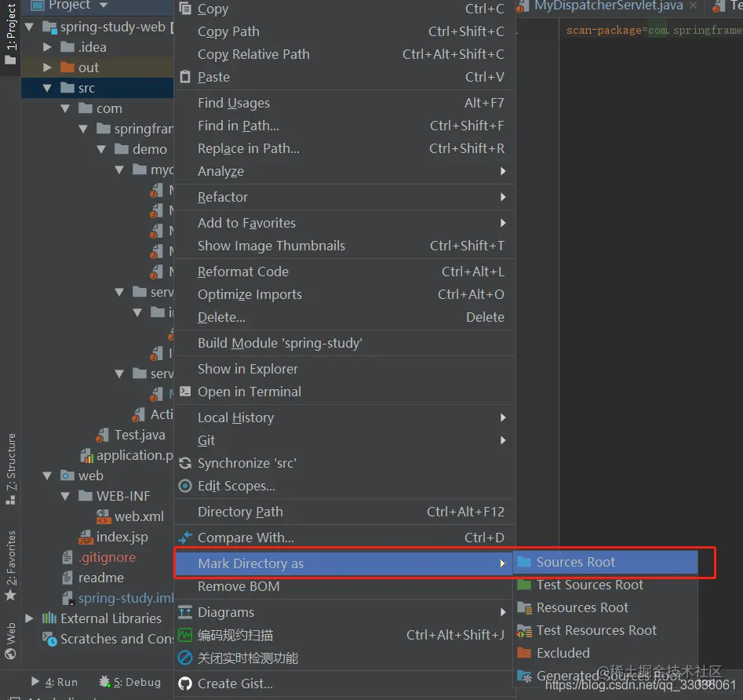Open the 1: Project tool window
743x700 pixels.
[10, 35]
